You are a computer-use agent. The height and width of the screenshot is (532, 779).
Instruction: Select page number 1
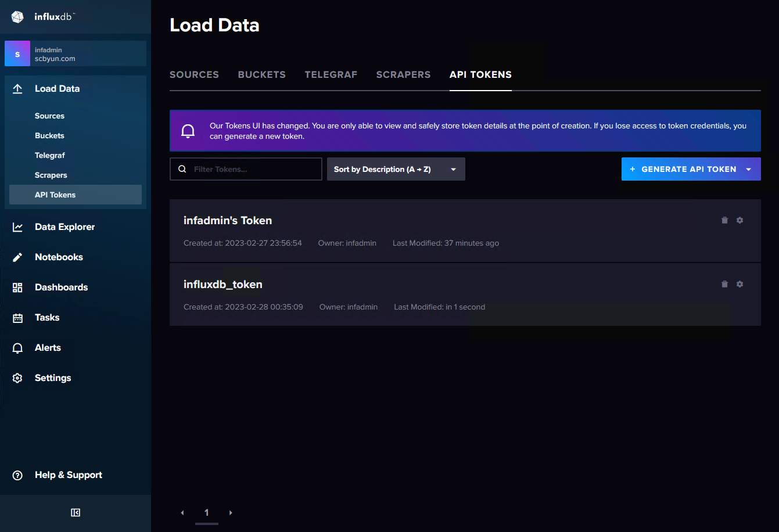click(206, 513)
